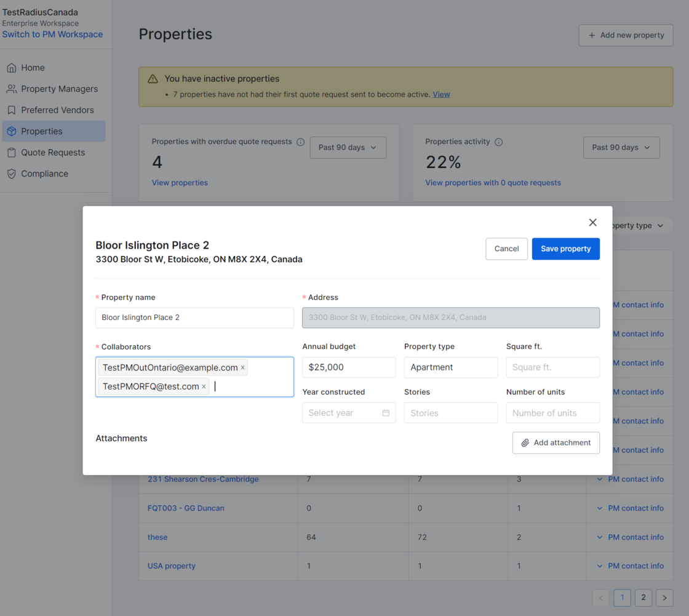Open overdue quote requests Past 90 days dropdown

click(348, 148)
